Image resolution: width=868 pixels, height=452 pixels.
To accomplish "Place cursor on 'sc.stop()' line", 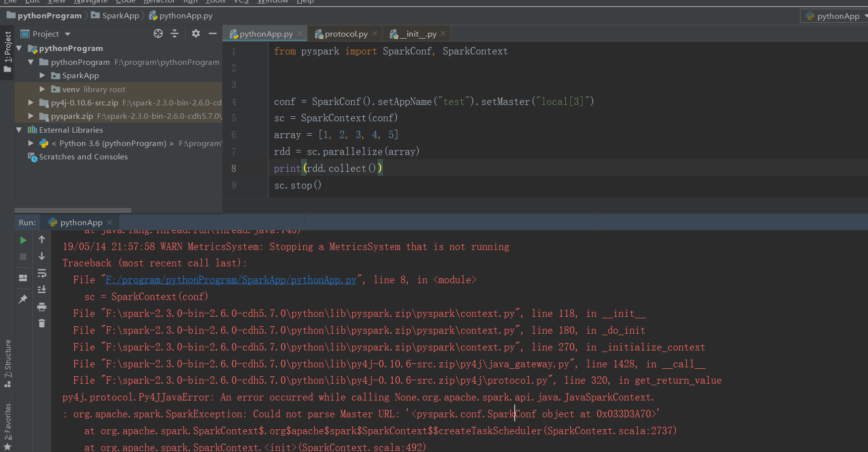I will click(x=298, y=185).
